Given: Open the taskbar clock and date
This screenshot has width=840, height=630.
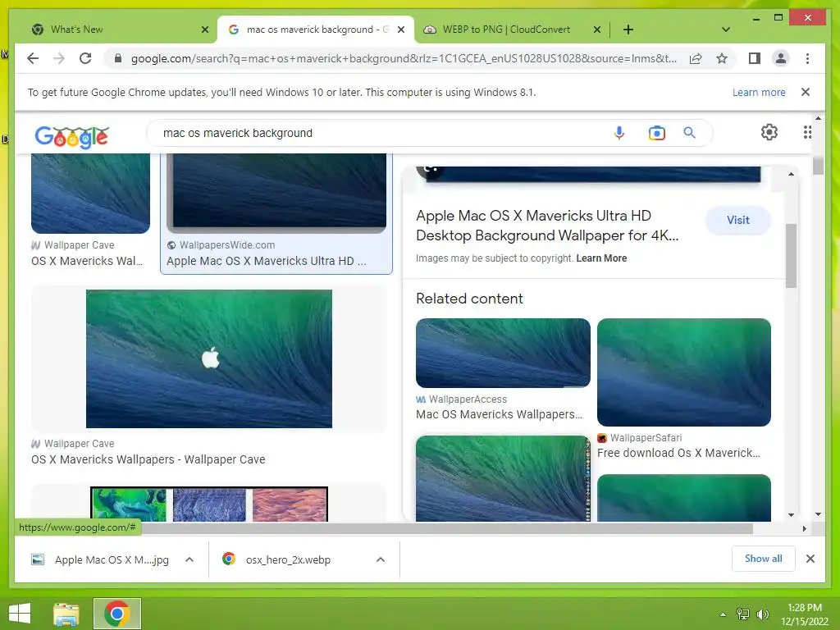Looking at the screenshot, I should pyautogui.click(x=805, y=614).
